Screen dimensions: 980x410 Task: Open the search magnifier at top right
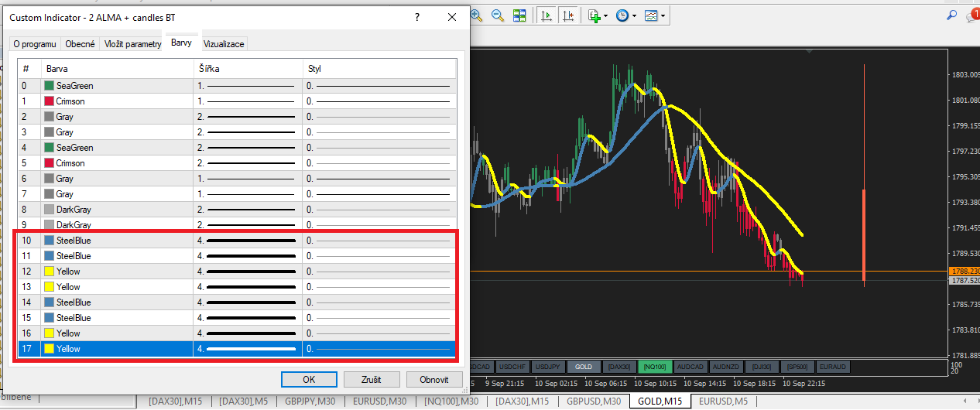tap(952, 15)
